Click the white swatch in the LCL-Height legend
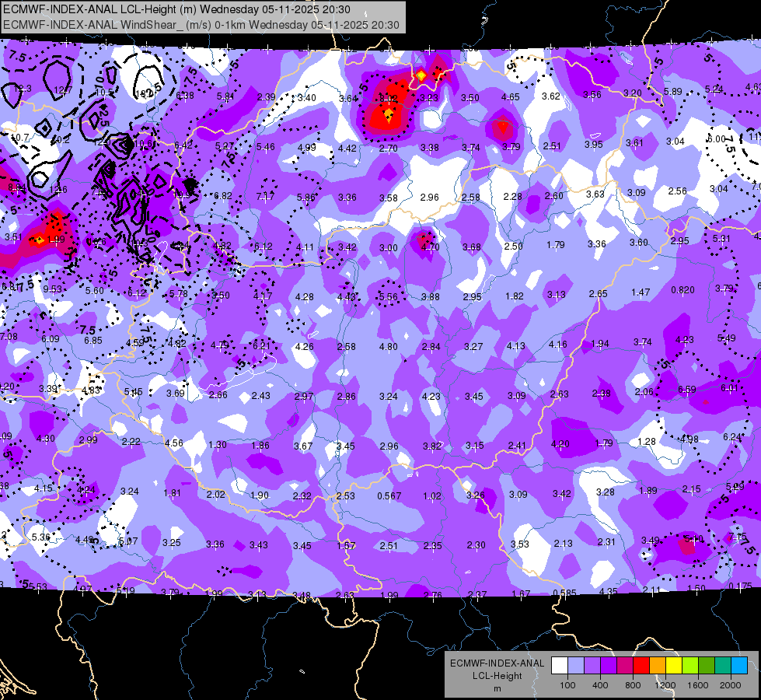761x700 pixels. click(x=560, y=665)
